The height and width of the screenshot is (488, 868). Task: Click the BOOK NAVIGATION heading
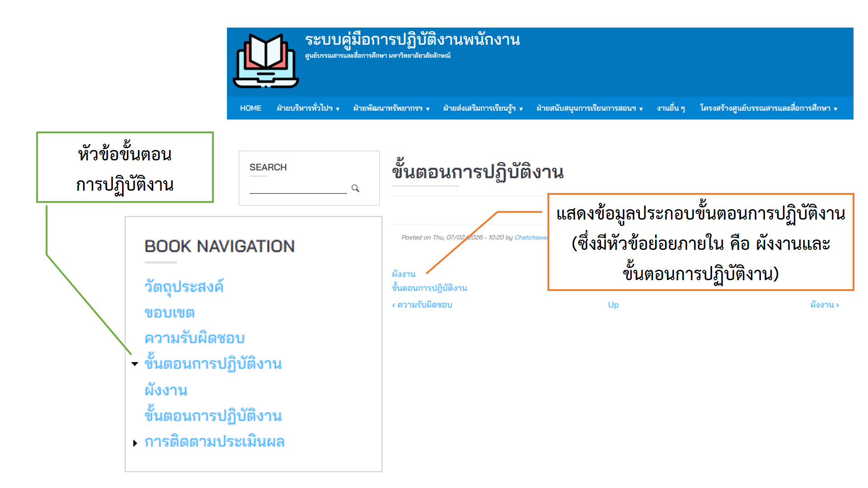219,246
